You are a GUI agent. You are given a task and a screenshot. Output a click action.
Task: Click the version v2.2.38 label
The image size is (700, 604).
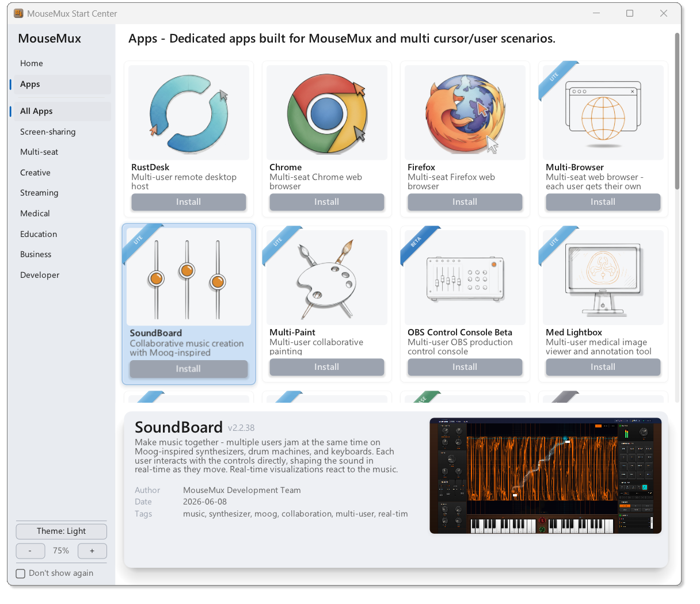tap(241, 428)
